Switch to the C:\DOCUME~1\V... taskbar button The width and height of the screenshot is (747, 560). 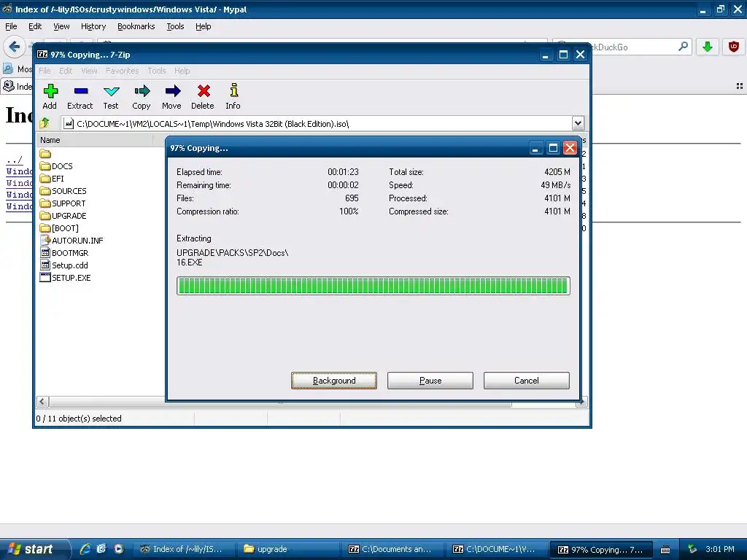click(x=496, y=549)
